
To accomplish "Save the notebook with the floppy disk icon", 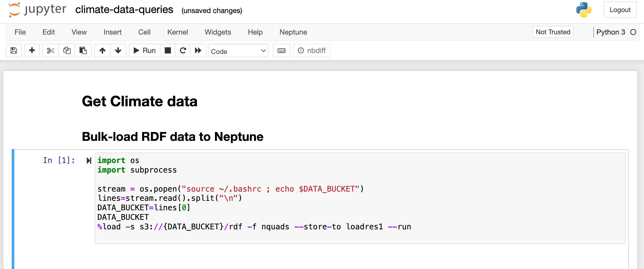I will [14, 50].
